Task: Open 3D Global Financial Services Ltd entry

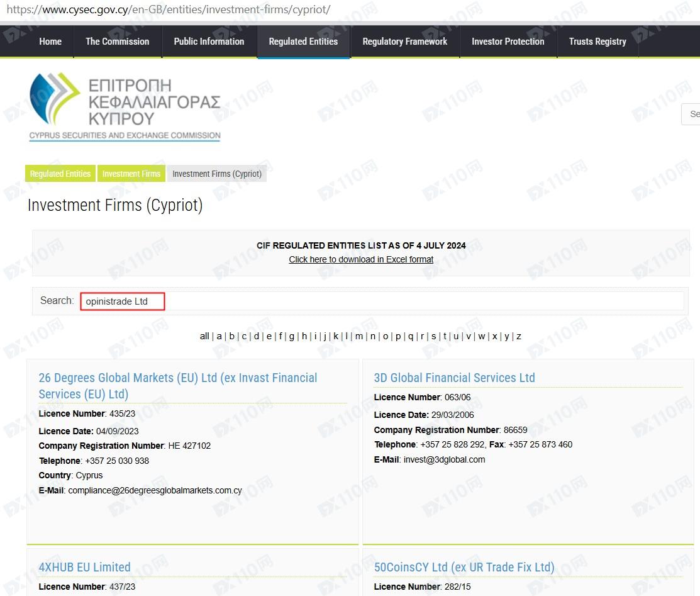Action: 455,378
